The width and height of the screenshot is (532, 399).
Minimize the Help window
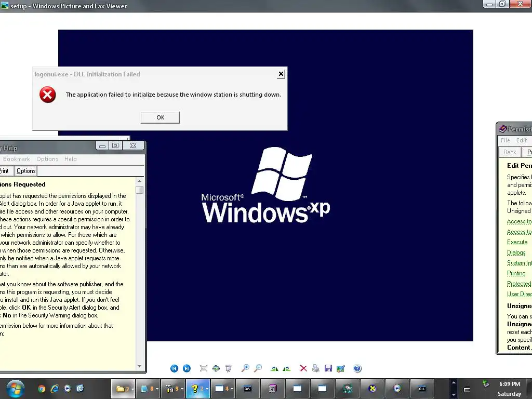coord(102,146)
